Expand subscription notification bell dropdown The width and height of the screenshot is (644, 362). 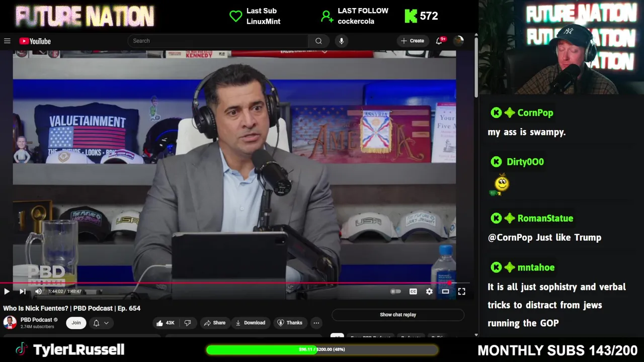[x=101, y=323]
